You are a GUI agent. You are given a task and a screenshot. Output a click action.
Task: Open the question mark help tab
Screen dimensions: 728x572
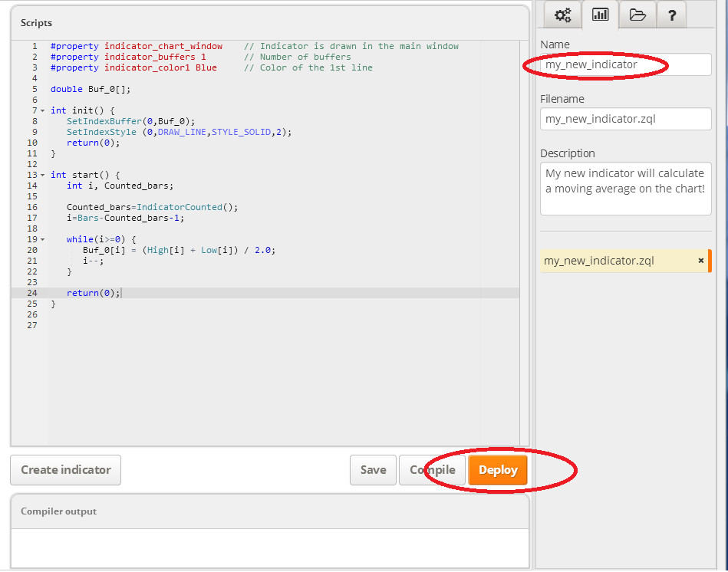click(671, 15)
